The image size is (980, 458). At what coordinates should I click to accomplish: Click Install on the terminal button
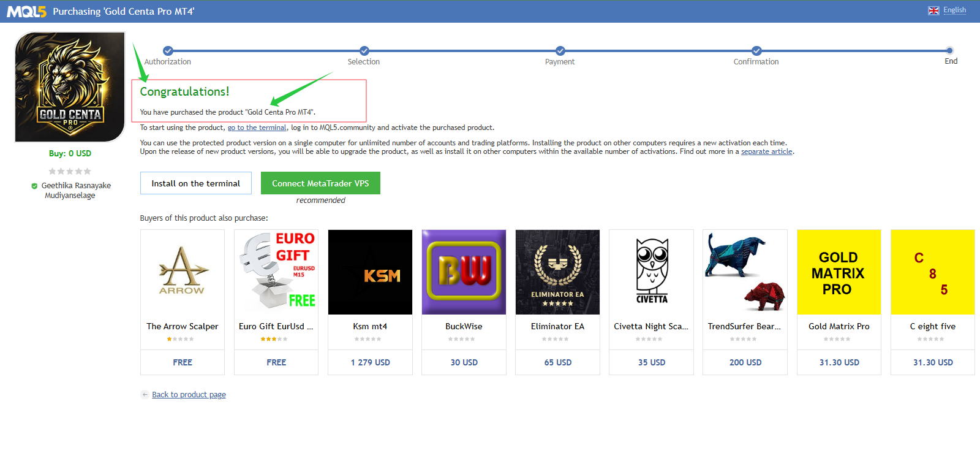[x=196, y=183]
